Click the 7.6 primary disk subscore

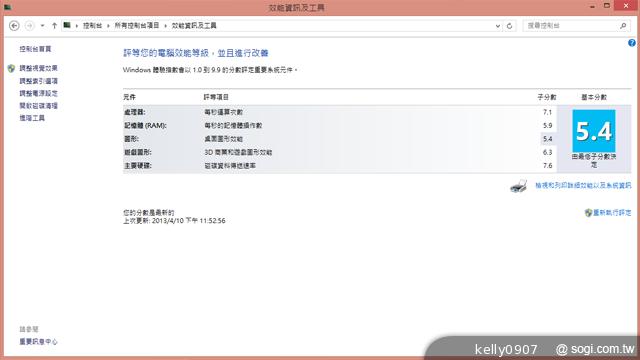pos(547,166)
